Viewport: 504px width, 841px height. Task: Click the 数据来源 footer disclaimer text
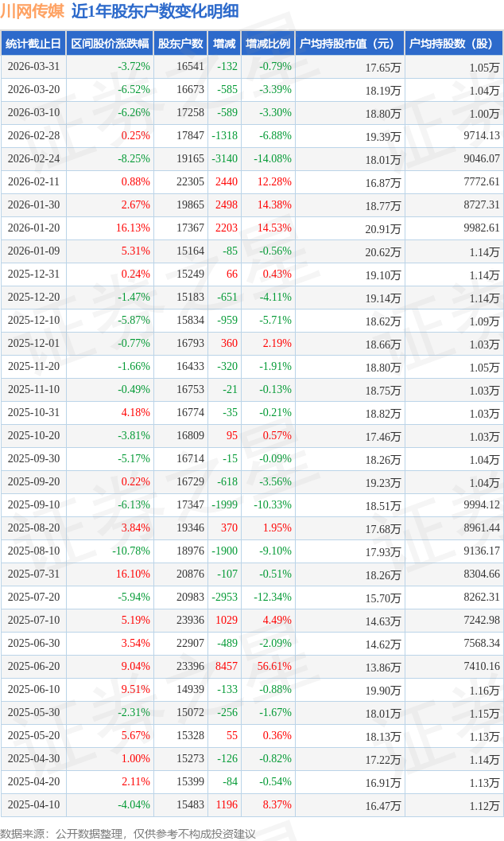[x=128, y=833]
